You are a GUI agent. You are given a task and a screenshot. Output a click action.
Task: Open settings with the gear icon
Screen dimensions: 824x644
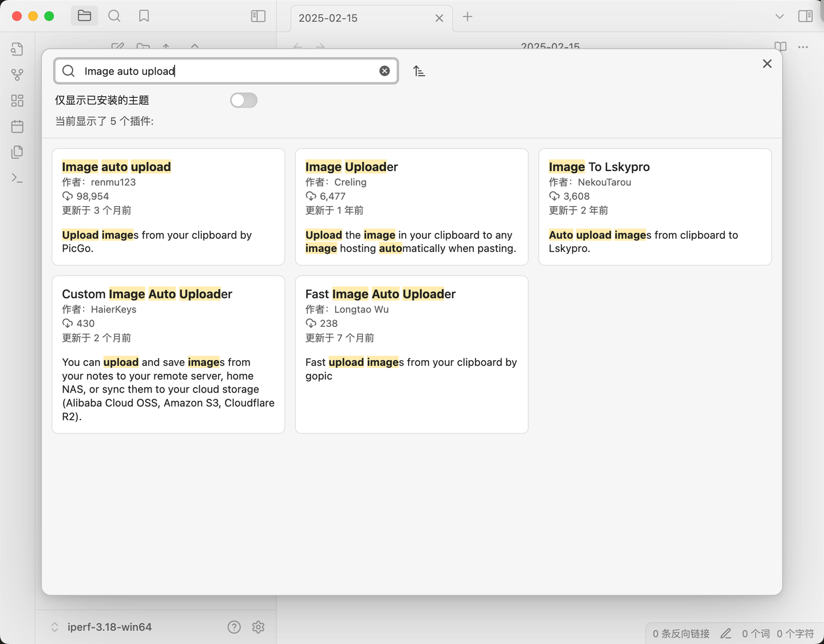pos(259,627)
